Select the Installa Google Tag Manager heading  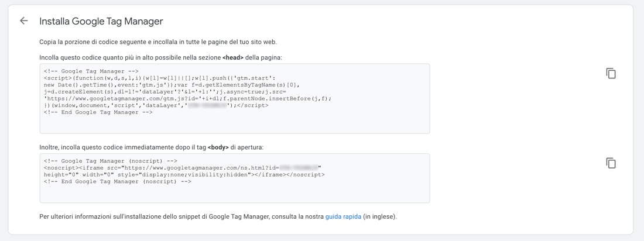101,21
